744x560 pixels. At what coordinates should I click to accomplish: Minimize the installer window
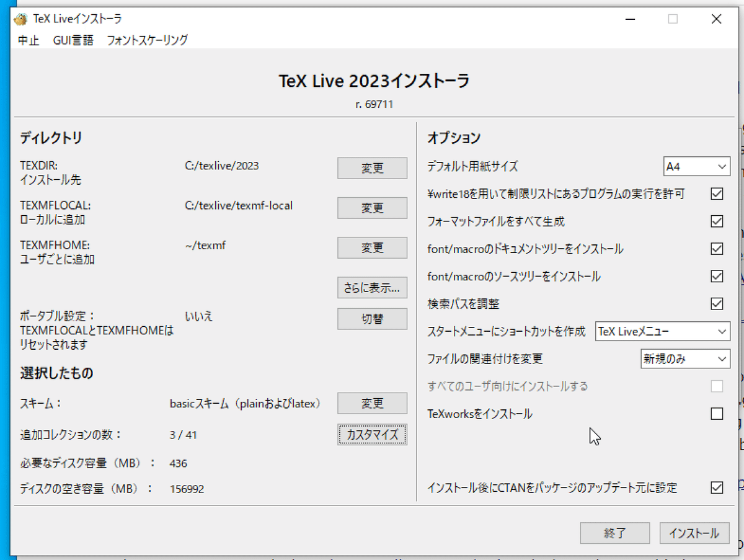pyautogui.click(x=630, y=19)
